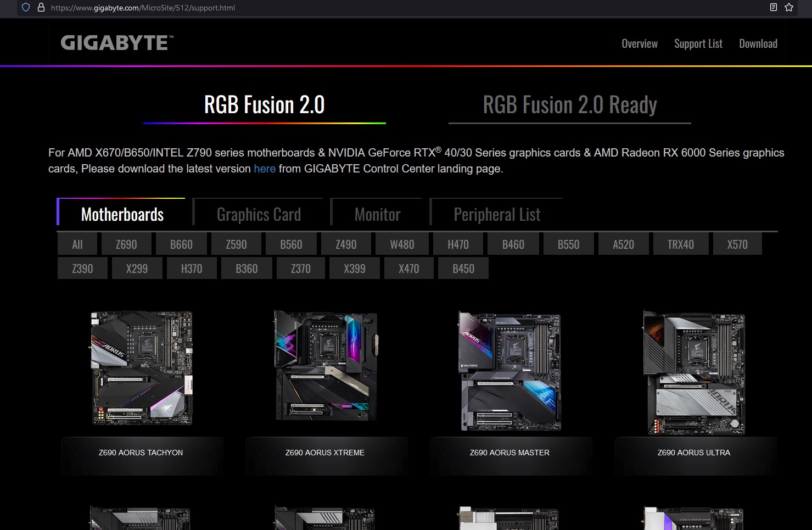Screen dimensions: 812x530
Task: Click the GIGABYTE logo
Action: pos(116,43)
